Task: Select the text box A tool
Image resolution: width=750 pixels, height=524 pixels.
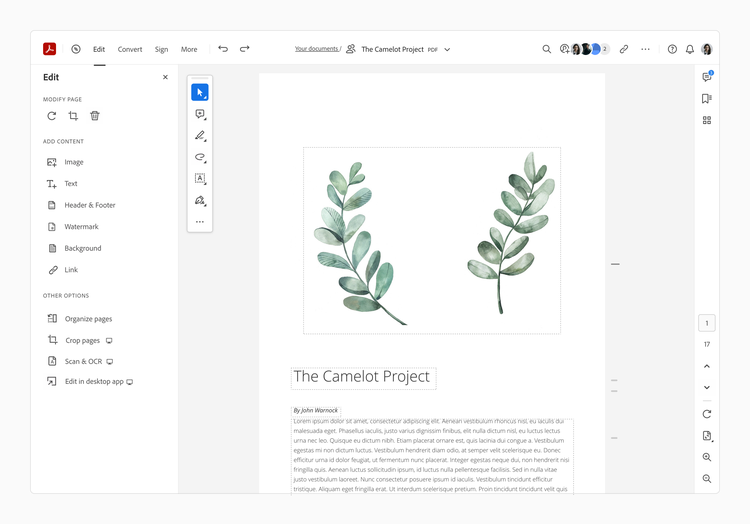Action: point(199,178)
